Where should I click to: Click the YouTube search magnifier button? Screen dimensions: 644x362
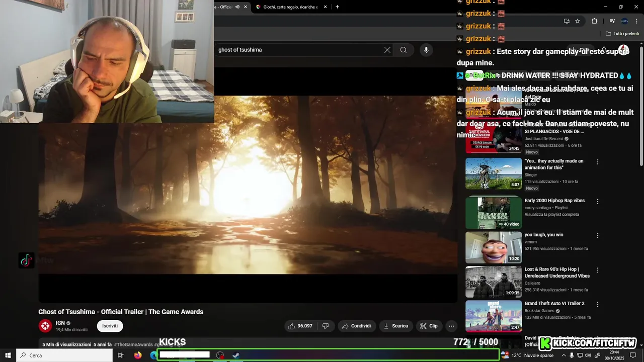404,50
